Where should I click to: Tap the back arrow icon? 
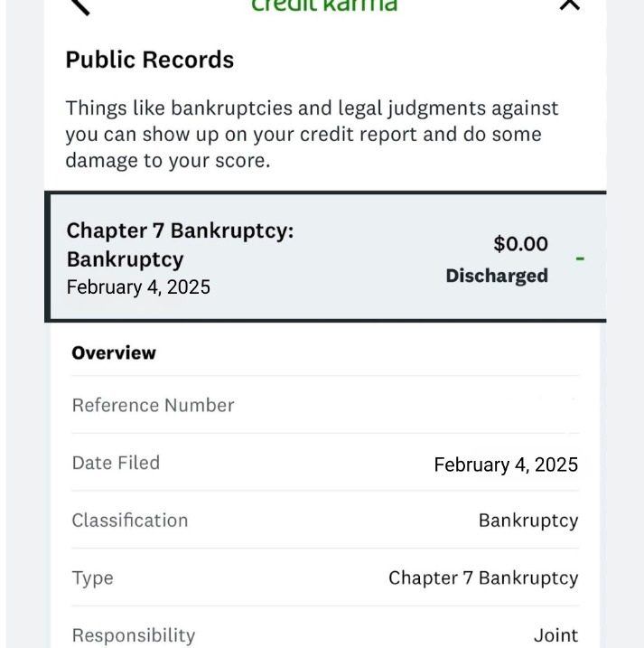click(80, 5)
